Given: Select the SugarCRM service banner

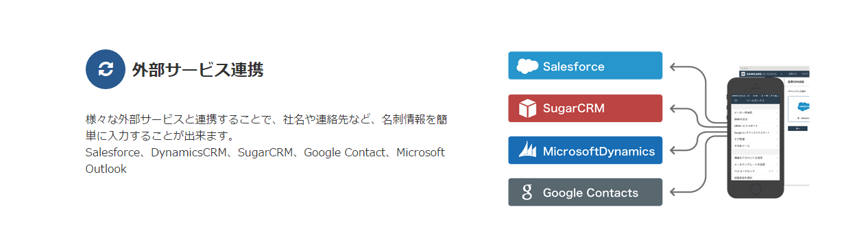Looking at the screenshot, I should [585, 108].
